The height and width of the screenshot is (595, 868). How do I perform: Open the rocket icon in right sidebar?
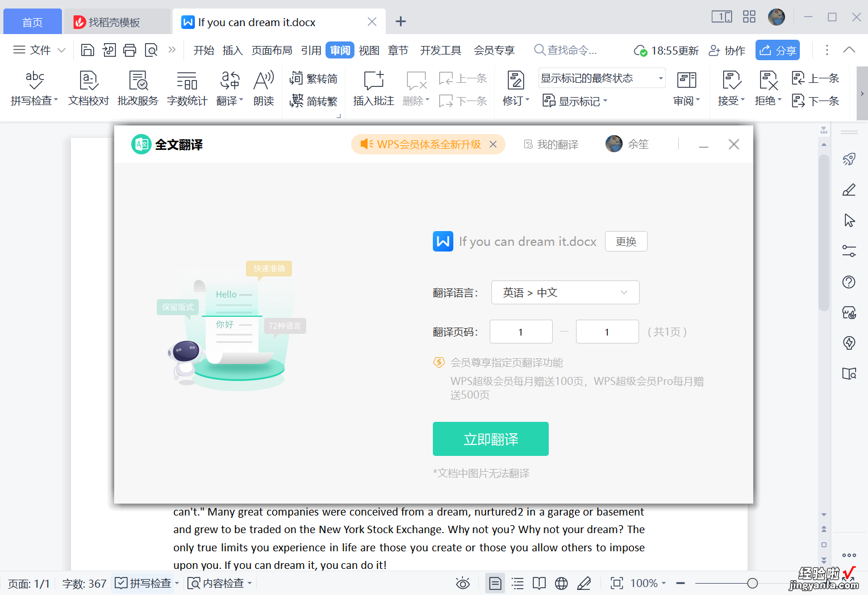click(x=849, y=159)
